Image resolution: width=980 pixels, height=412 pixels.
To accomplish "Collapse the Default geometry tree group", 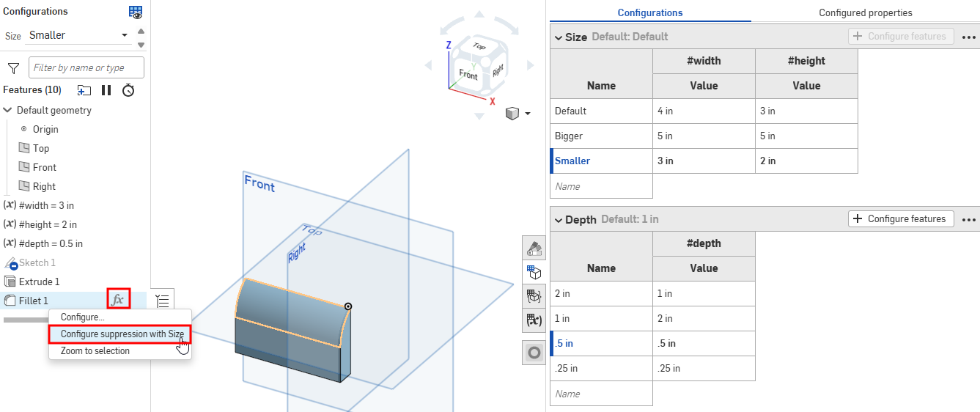I will coord(8,110).
